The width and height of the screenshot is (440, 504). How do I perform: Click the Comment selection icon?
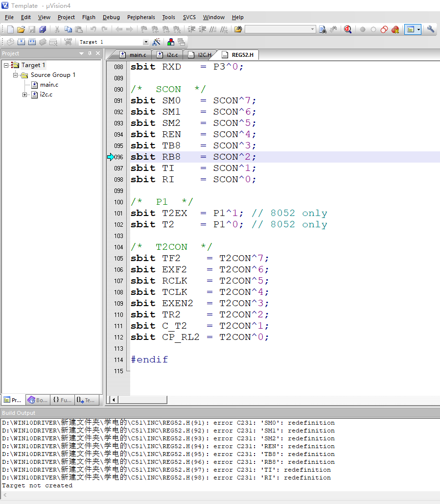click(213, 29)
